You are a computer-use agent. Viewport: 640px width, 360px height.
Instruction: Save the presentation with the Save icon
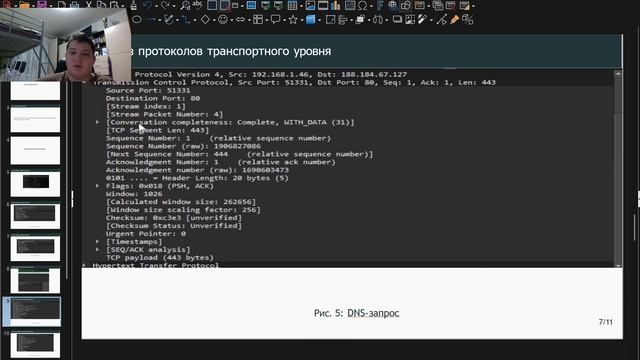[42, 5]
